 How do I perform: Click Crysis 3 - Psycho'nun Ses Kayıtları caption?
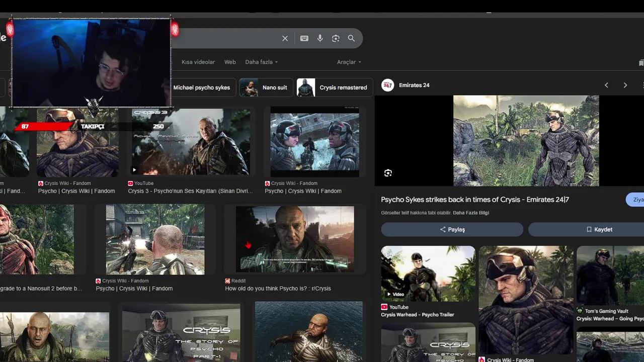point(190,191)
